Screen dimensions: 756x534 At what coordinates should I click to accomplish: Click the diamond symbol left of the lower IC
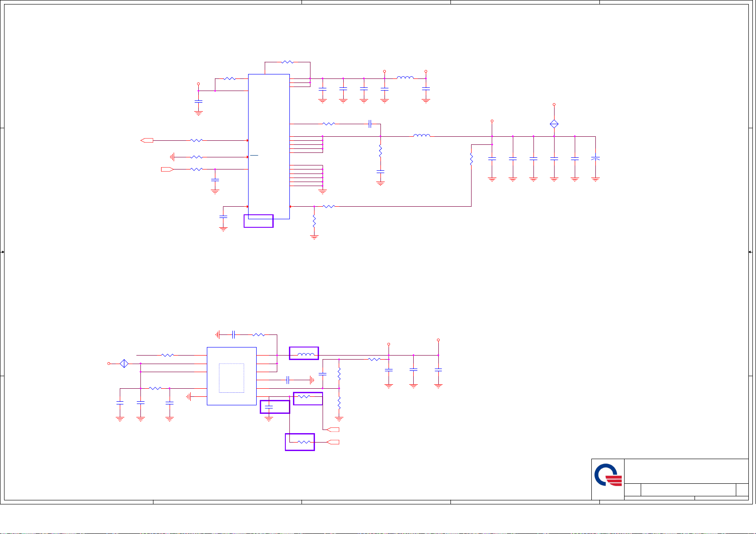124,364
